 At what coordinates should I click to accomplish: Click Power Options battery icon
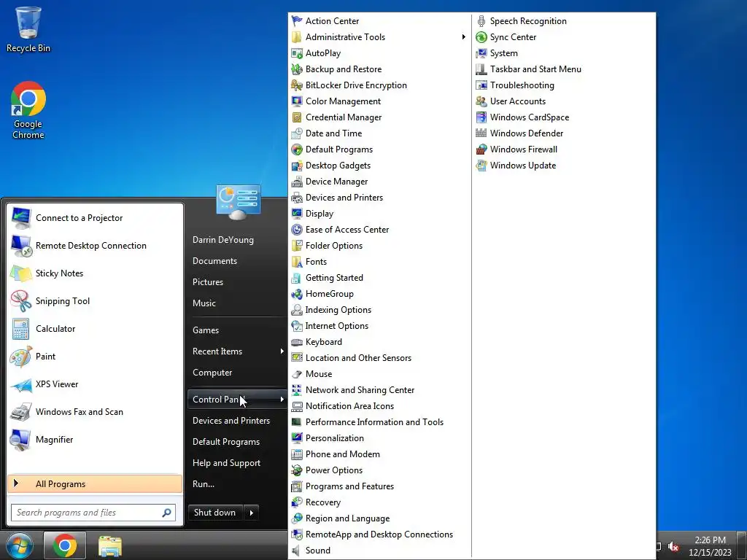297,470
